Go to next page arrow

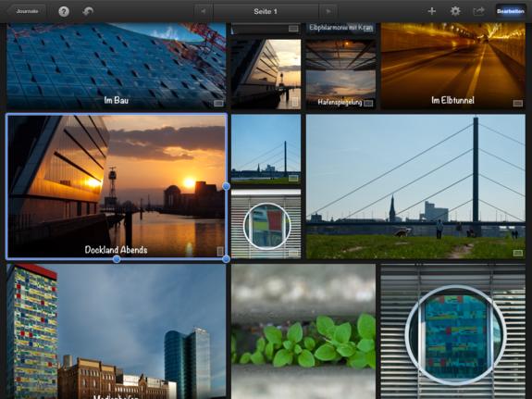pos(328,11)
